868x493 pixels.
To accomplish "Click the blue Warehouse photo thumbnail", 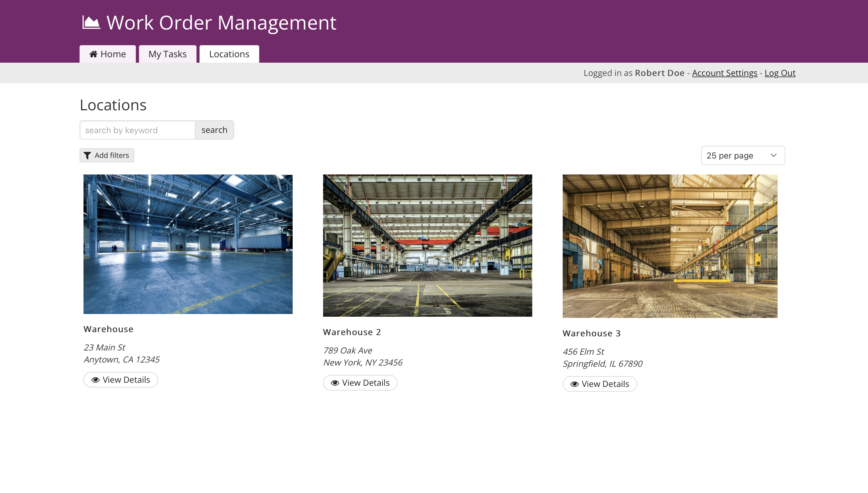I will pos(188,244).
